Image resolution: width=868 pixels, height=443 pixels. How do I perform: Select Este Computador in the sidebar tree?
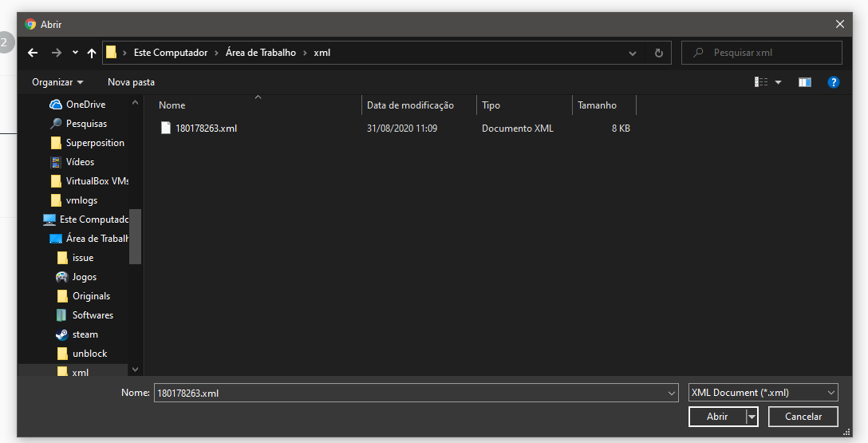[x=86, y=220]
